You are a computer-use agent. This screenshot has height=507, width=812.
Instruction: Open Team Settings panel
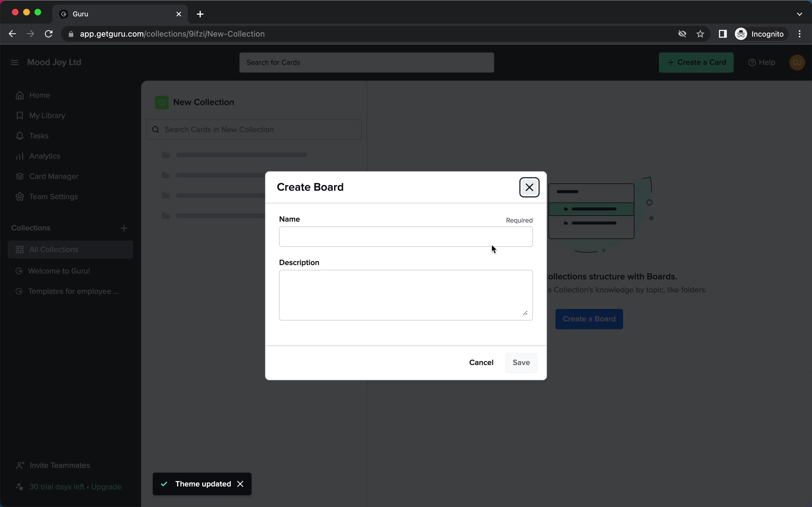[53, 196]
